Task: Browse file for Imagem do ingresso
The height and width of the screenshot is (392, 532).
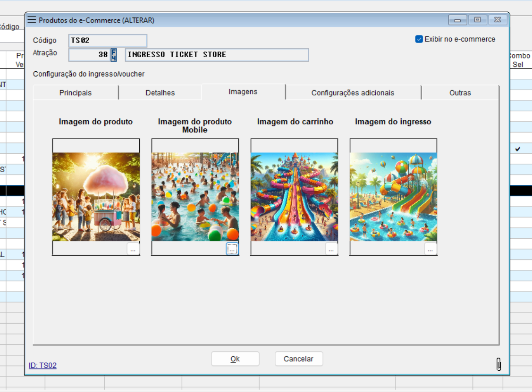Action: [x=431, y=249]
